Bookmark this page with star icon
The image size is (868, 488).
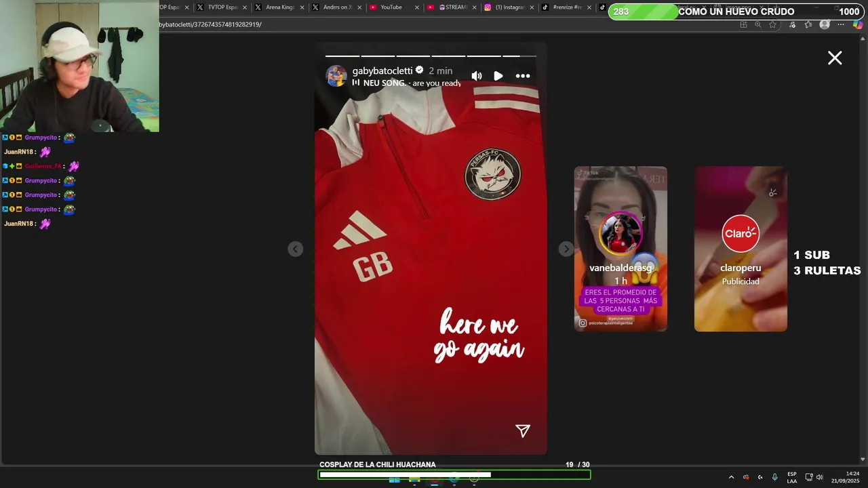(x=772, y=24)
